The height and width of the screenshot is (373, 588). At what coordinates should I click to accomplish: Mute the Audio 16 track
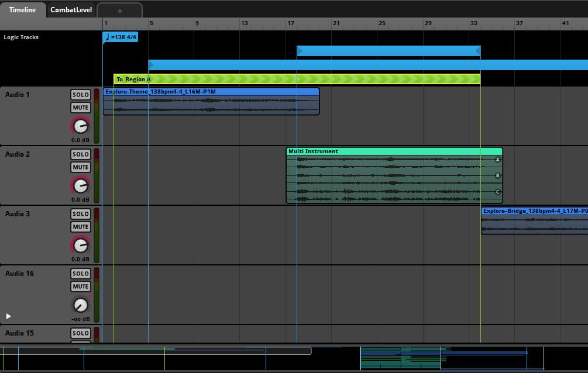pyautogui.click(x=81, y=286)
